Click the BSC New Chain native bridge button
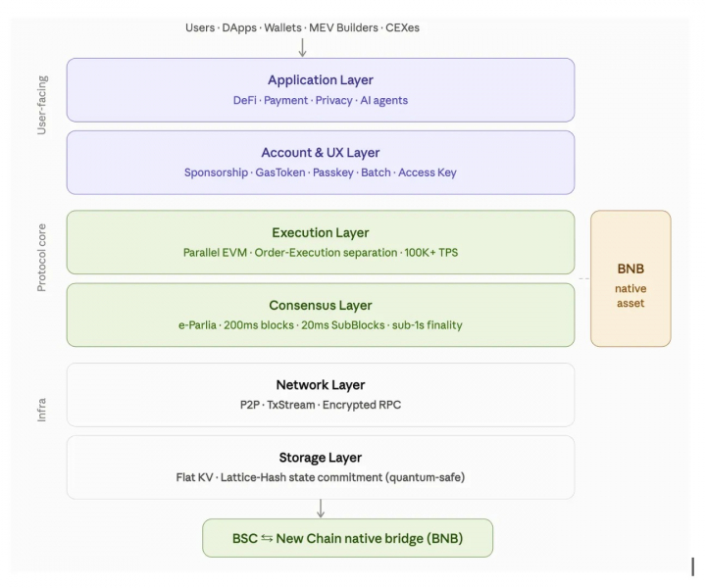Viewport: 706px width, 588px height. pos(347,538)
